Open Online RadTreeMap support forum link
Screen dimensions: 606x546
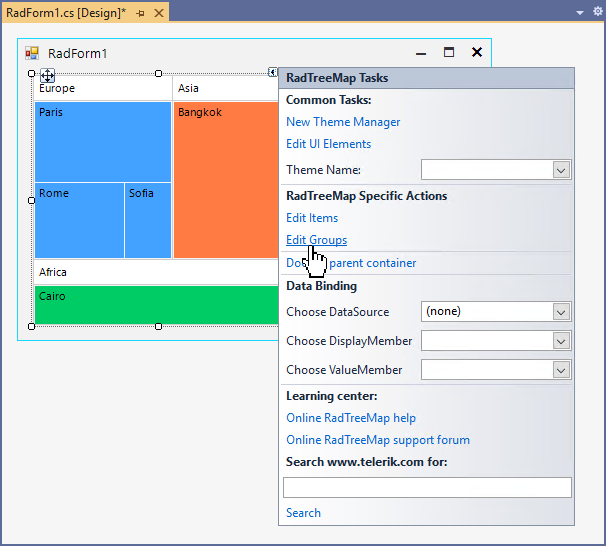point(378,440)
